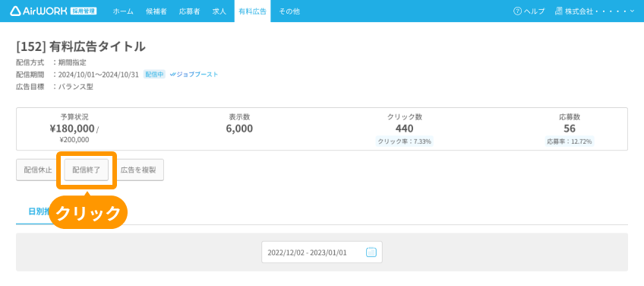Open the date range picker field
This screenshot has width=644, height=286.
(x=322, y=253)
